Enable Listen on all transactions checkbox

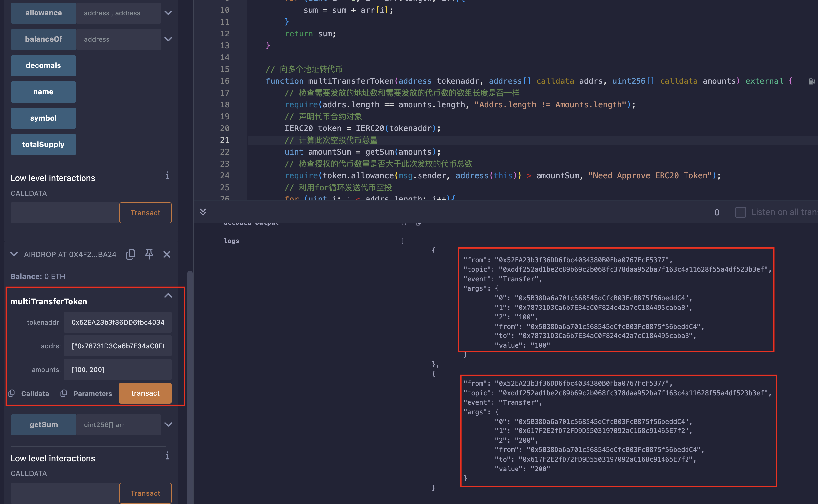click(x=740, y=212)
